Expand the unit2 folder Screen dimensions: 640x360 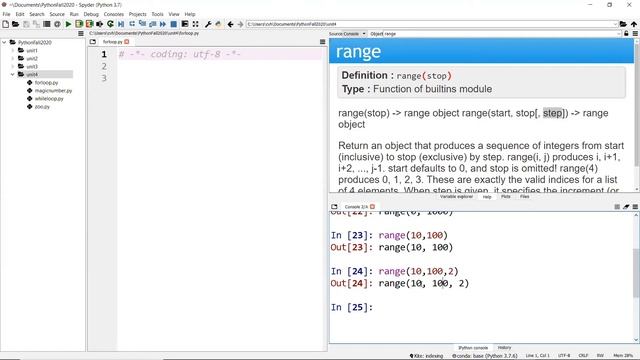(13, 58)
